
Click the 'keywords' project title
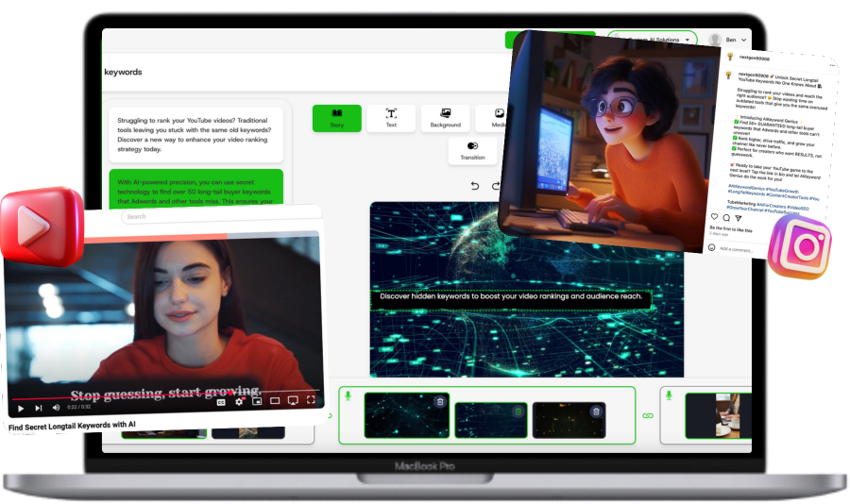[x=123, y=72]
